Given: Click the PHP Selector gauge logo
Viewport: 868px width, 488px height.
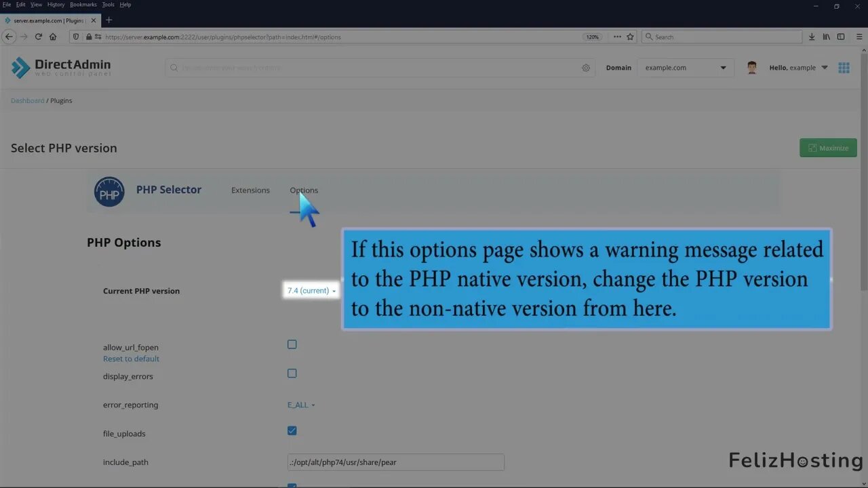Looking at the screenshot, I should coord(109,192).
